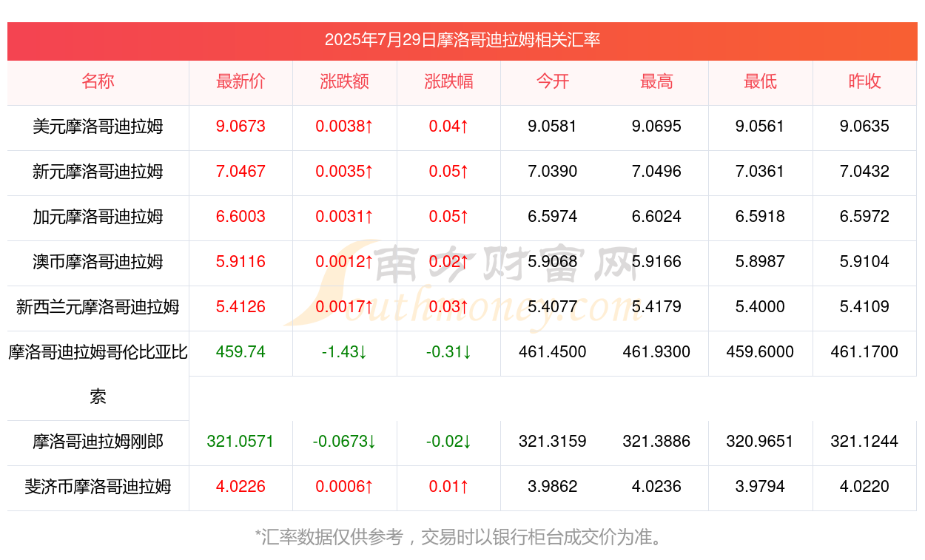
Task: Select opening value 461.4500
Action: [x=553, y=352]
